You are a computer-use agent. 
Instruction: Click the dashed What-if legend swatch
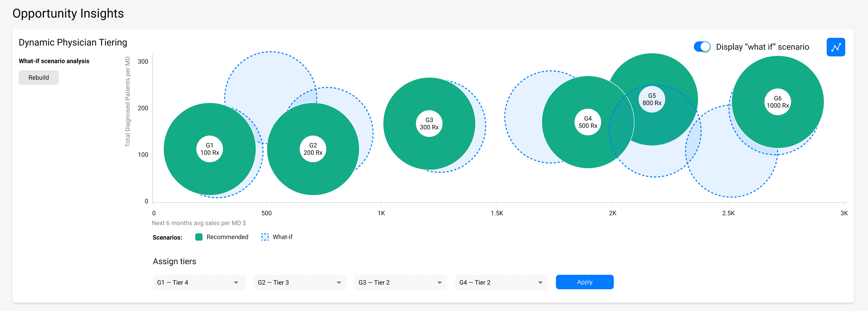pos(265,237)
